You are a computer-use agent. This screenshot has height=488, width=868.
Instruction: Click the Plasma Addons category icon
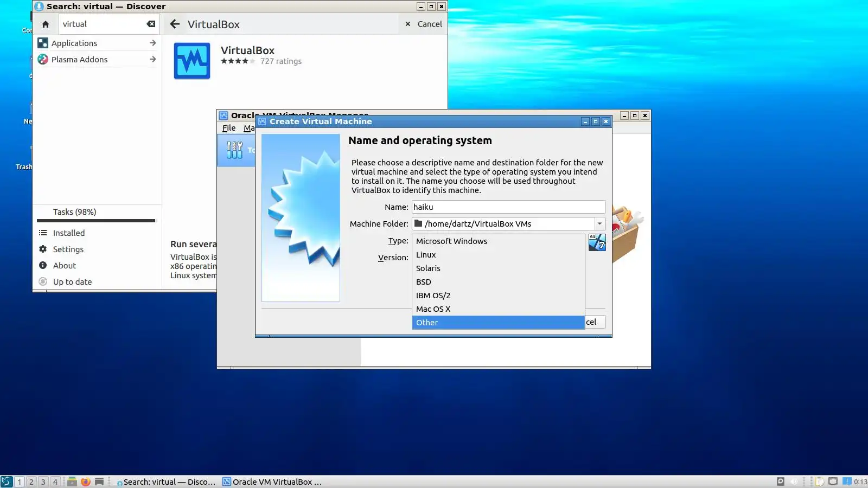[43, 59]
